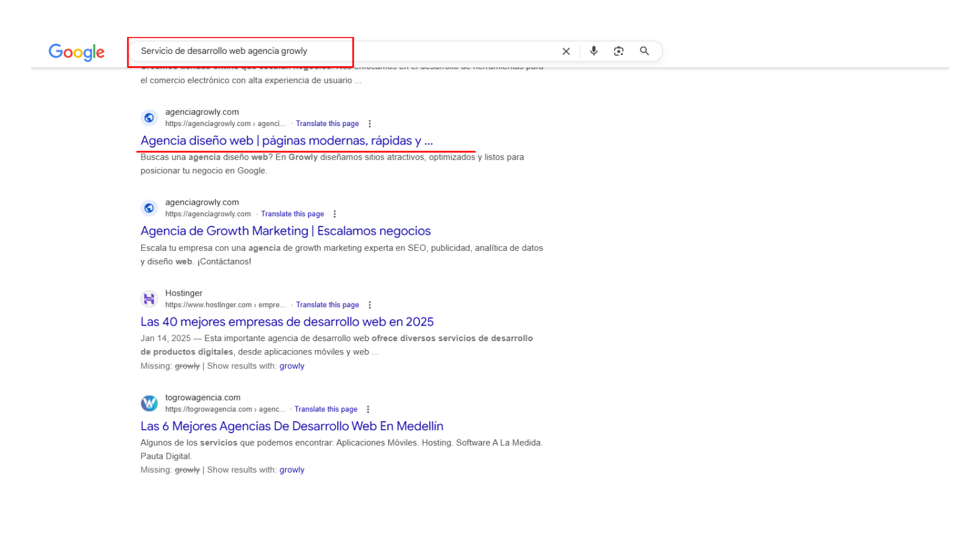Open 'Agencia diseño web | páginas modernas' result
Image resolution: width=980 pixels, height=552 pixels.
tap(287, 141)
